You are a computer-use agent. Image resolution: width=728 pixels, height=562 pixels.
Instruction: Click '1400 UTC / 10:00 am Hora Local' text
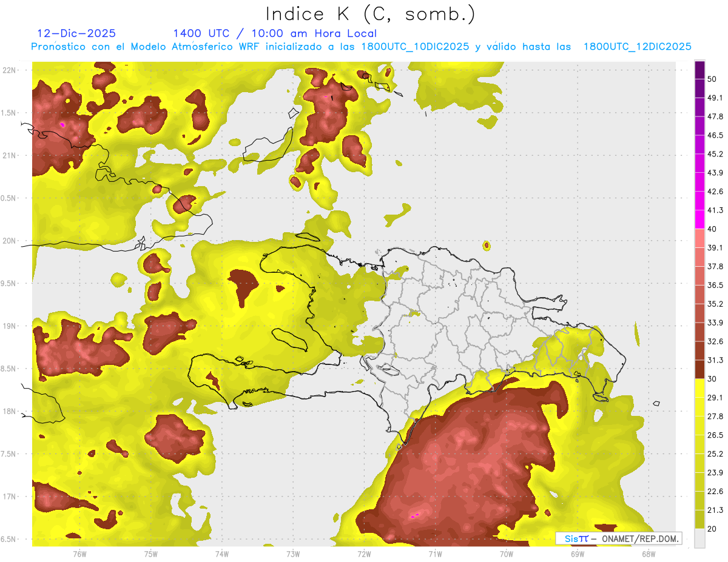275,33
